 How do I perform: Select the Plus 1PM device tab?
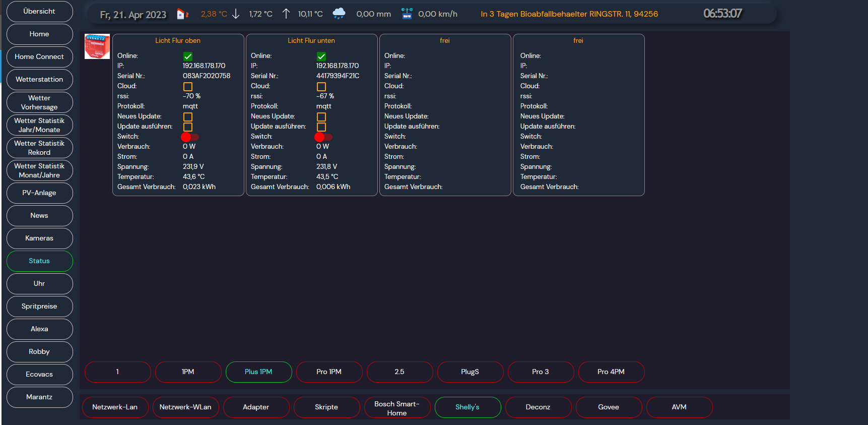(x=258, y=372)
